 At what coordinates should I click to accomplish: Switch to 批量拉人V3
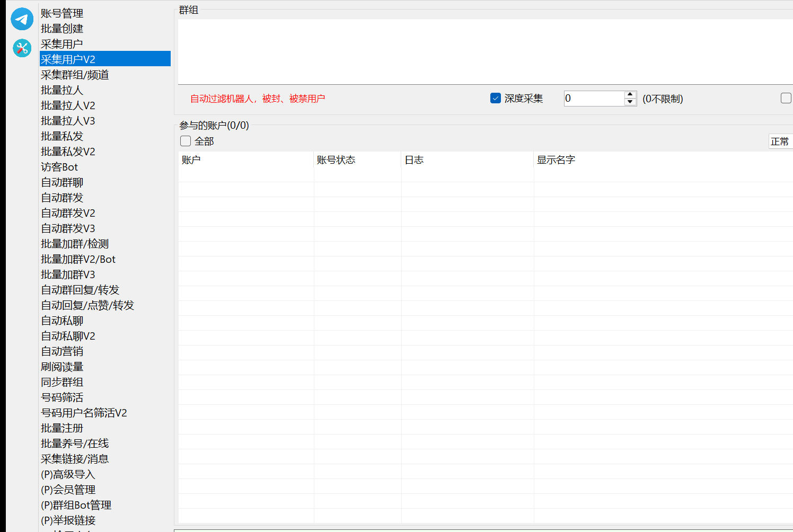[x=105, y=121]
